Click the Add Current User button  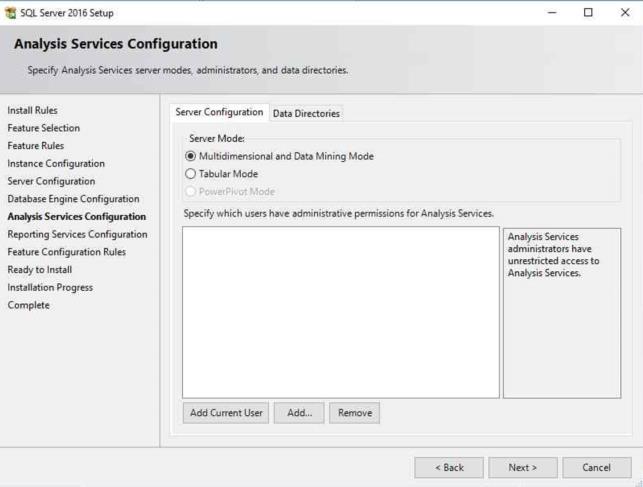click(226, 413)
